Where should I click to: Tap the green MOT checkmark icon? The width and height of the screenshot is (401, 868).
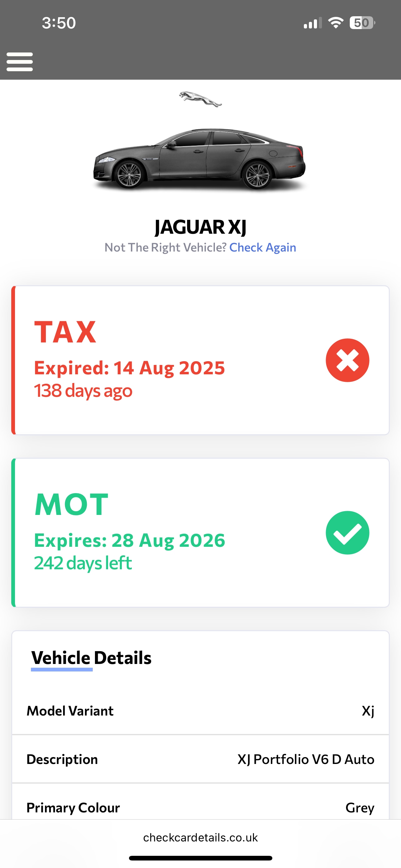[x=347, y=532]
